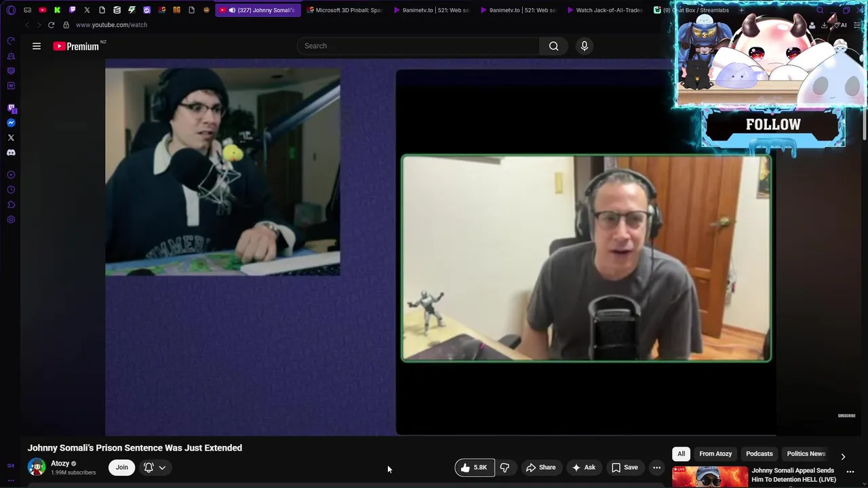868x488 pixels.
Task: Open the Discord sidebar panel
Action: pyautogui.click(x=11, y=152)
